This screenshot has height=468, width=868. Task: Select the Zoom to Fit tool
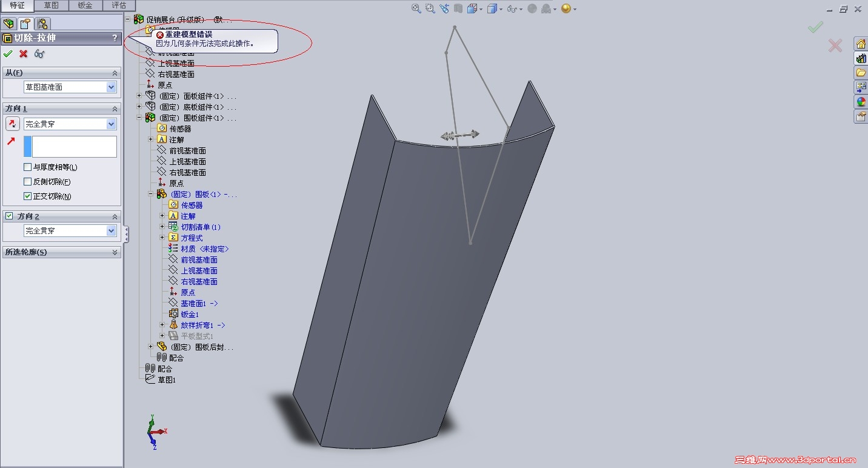click(416, 8)
